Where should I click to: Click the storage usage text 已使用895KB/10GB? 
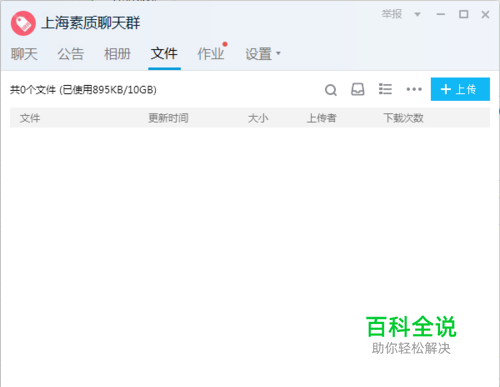pos(108,90)
